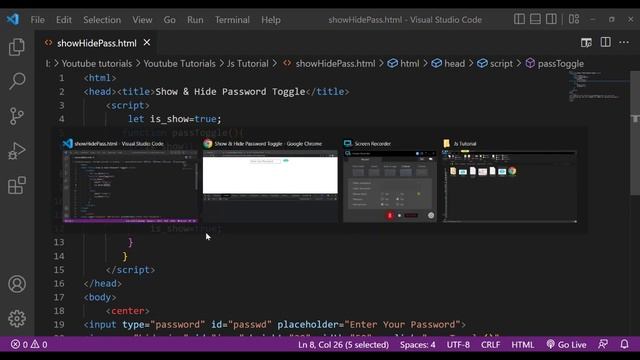Screen dimensions: 640x360
Task: Click Ln 8, Col 26 status entry
Action: (x=343, y=344)
